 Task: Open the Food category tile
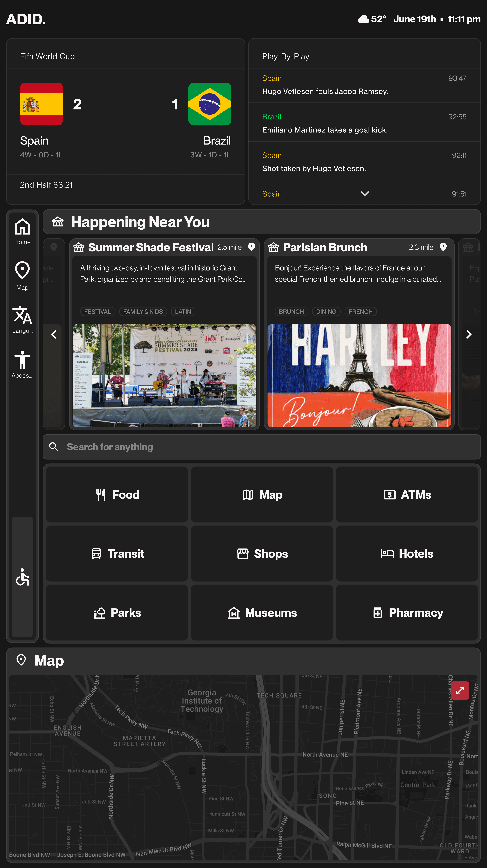pyautogui.click(x=117, y=494)
